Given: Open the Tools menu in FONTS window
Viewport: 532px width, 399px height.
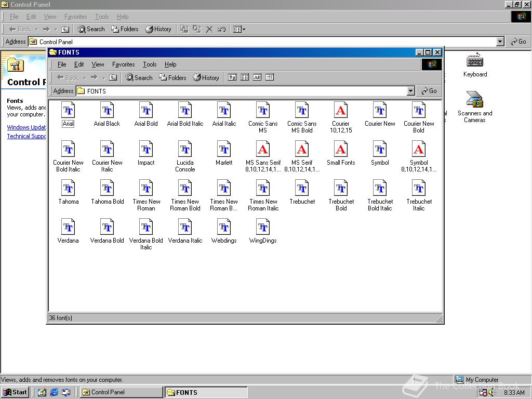Looking at the screenshot, I should click(150, 64).
